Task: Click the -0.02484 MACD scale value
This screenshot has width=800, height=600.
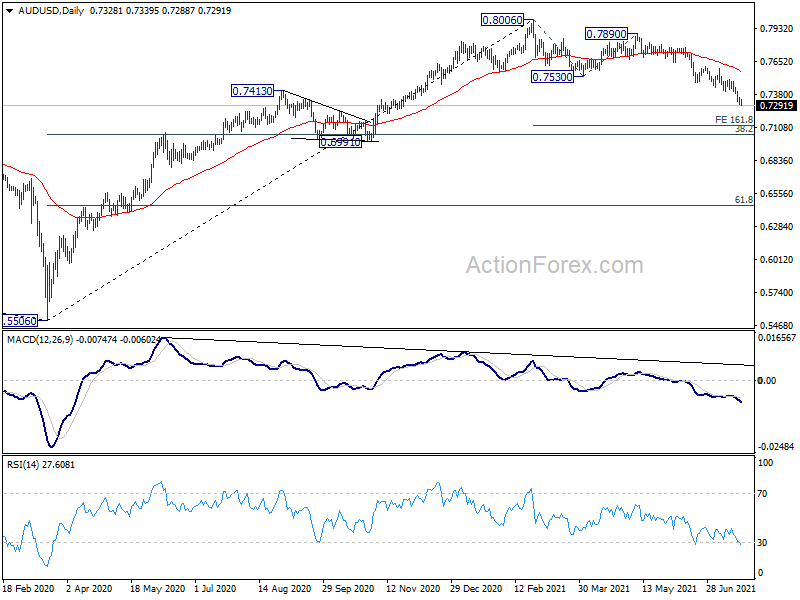Action: click(x=777, y=447)
